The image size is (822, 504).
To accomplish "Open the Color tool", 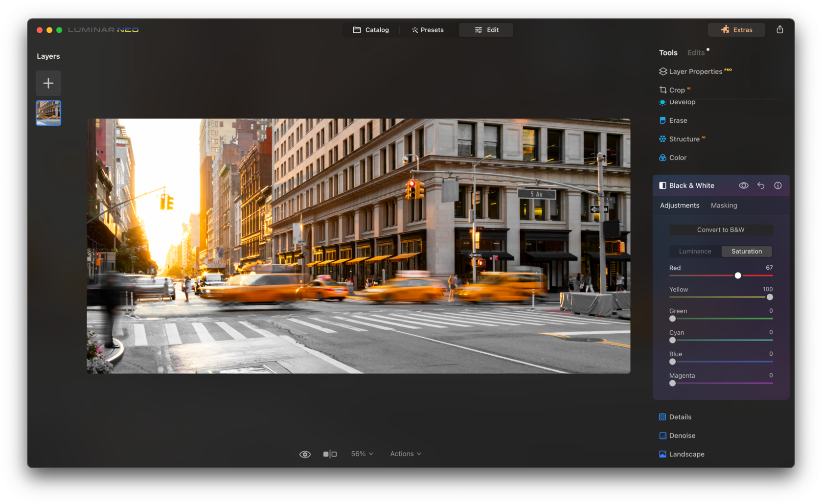I will [677, 158].
